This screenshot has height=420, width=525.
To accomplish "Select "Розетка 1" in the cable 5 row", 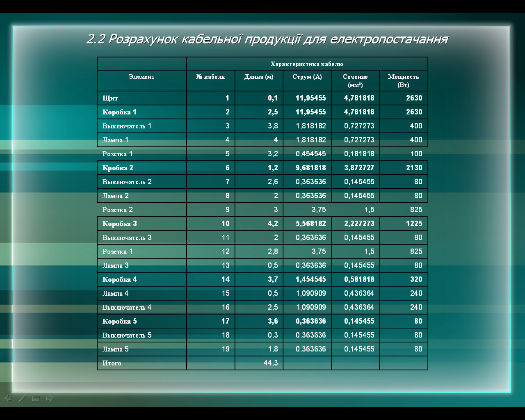I will click(117, 154).
